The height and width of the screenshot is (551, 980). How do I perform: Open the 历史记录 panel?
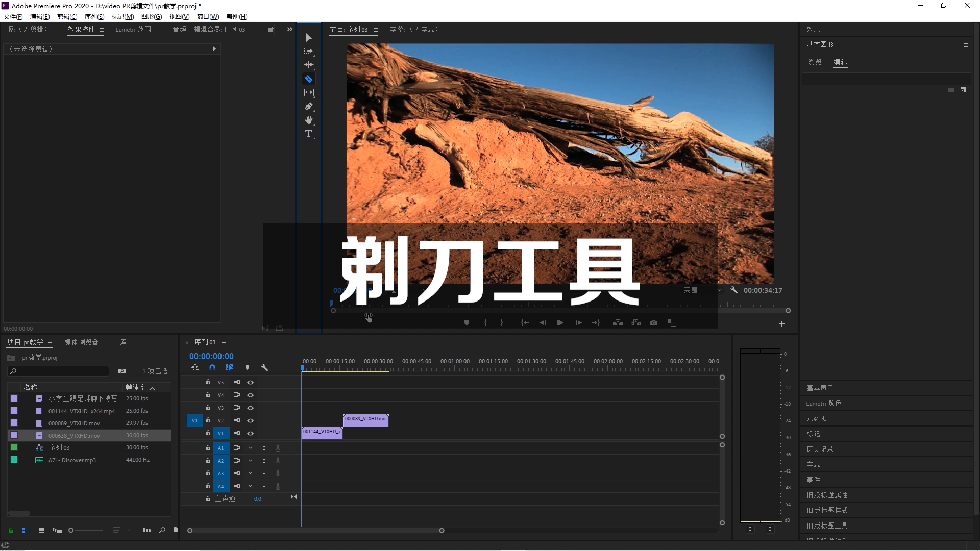tap(820, 449)
